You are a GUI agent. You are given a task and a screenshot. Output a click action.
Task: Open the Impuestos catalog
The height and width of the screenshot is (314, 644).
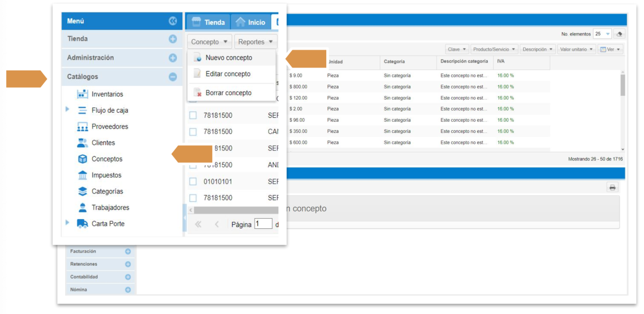click(x=106, y=175)
